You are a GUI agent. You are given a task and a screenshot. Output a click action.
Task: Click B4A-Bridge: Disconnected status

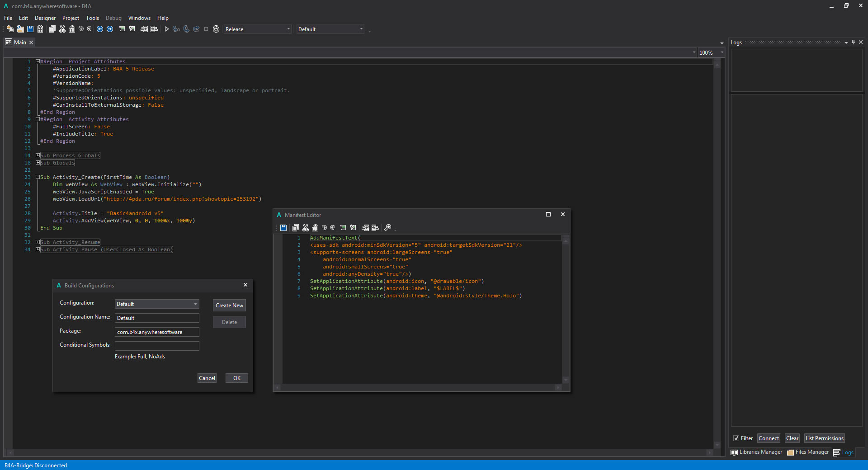36,465
